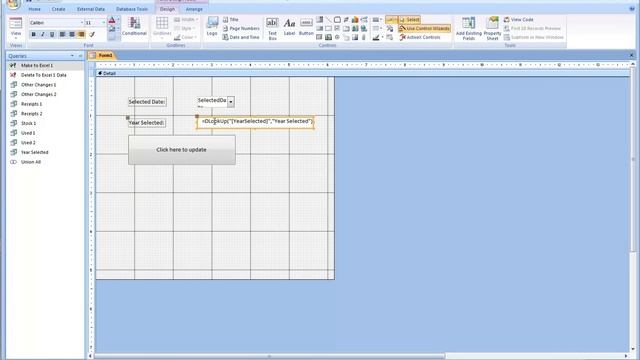
Task: Click the 'Click here to update' button
Action: (182, 150)
